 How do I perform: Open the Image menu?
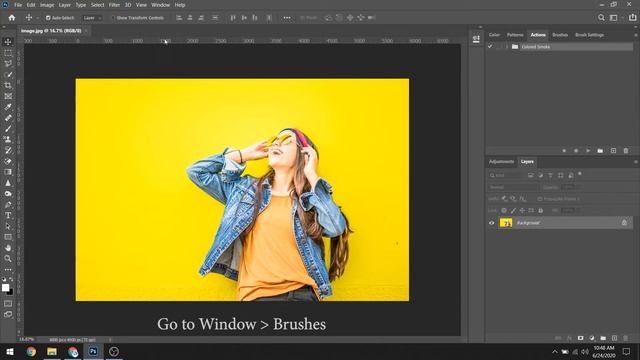pyautogui.click(x=47, y=5)
